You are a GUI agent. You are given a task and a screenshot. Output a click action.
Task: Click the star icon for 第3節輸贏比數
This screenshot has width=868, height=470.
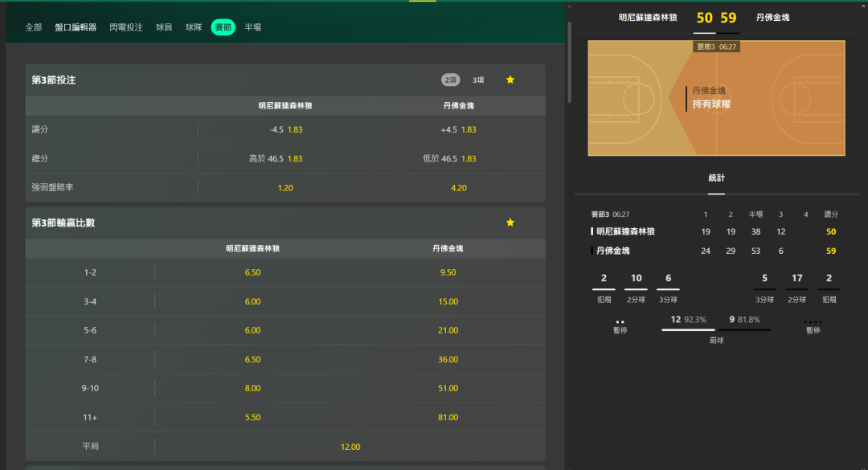click(510, 223)
